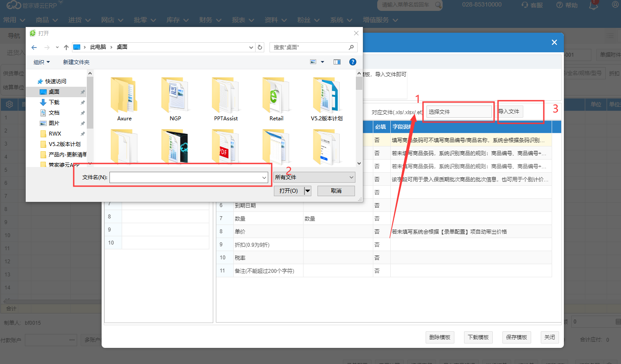Open the 进货 menu
Screen dimensions: 621x364
[79, 20]
